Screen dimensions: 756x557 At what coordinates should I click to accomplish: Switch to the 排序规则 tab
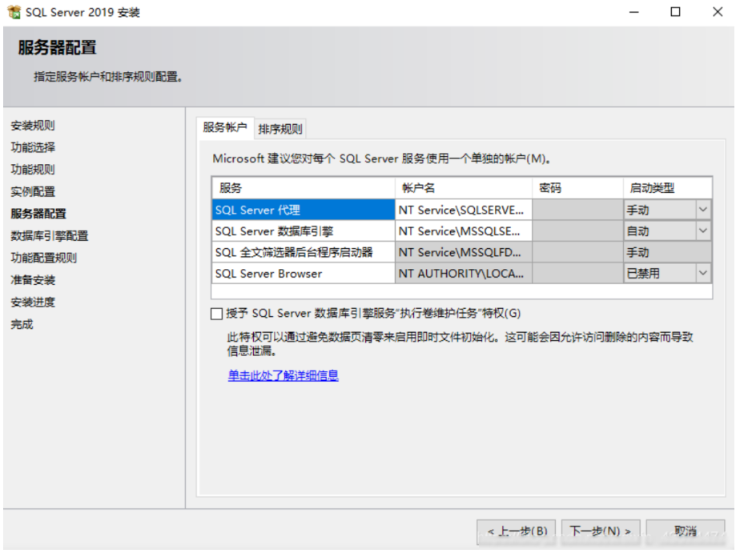(280, 129)
